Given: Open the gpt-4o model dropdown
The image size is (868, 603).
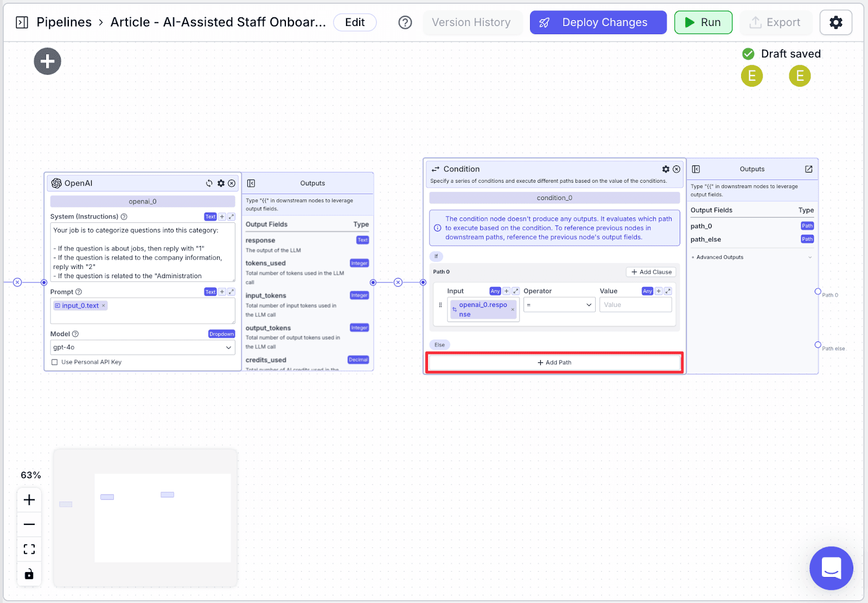Looking at the screenshot, I should click(x=143, y=347).
